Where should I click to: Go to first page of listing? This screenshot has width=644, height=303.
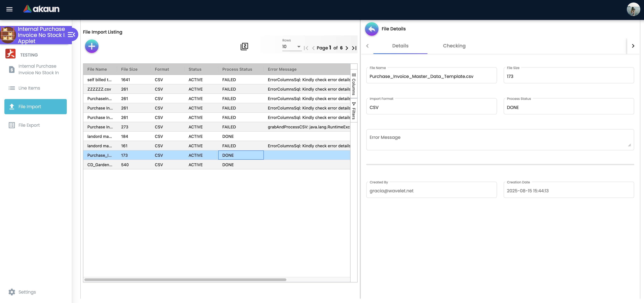pyautogui.click(x=306, y=48)
